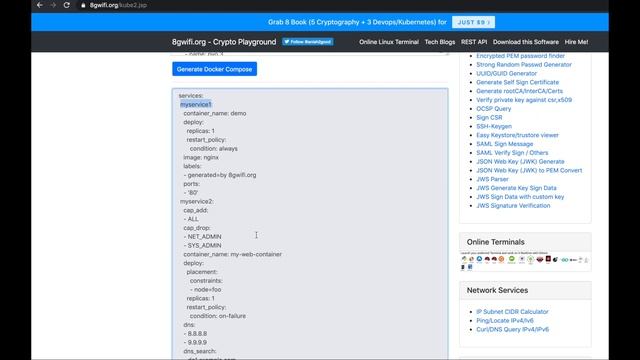Click '- 8.8.8.8' dns entry
The width and height of the screenshot is (640, 360).
195,333
